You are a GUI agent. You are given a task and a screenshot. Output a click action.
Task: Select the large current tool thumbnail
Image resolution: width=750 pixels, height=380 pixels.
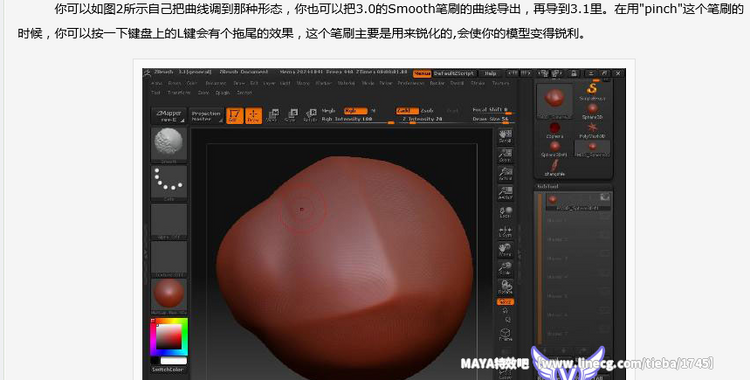coord(554,101)
